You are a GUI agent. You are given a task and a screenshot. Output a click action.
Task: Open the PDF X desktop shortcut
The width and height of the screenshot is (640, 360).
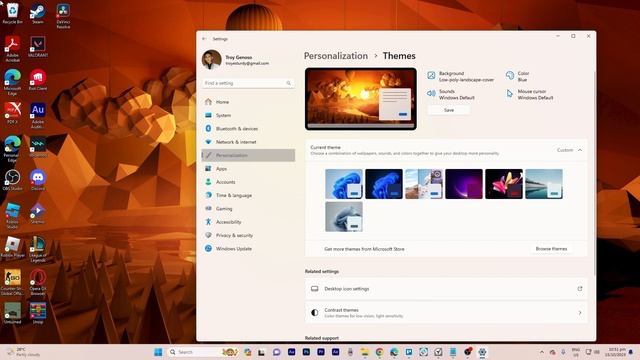pos(13,113)
